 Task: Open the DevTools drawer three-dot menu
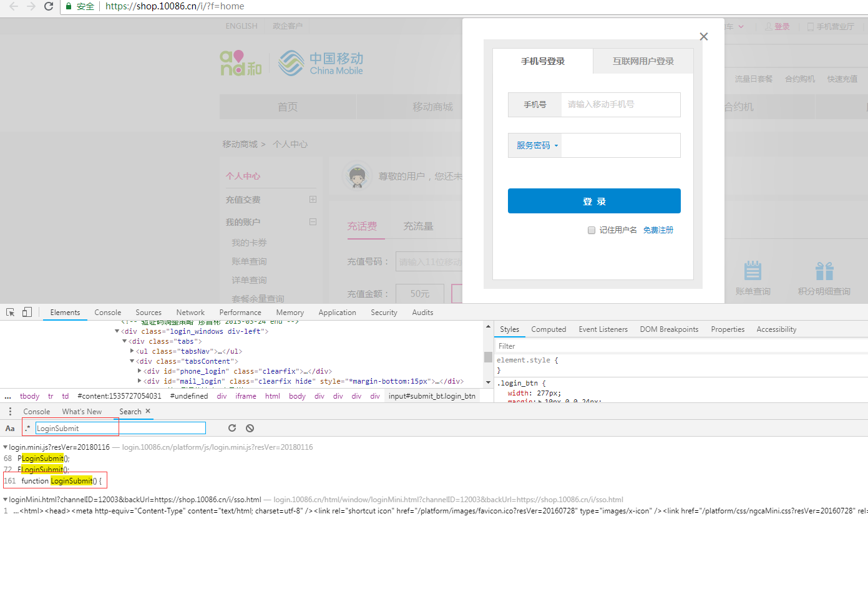pyautogui.click(x=10, y=412)
